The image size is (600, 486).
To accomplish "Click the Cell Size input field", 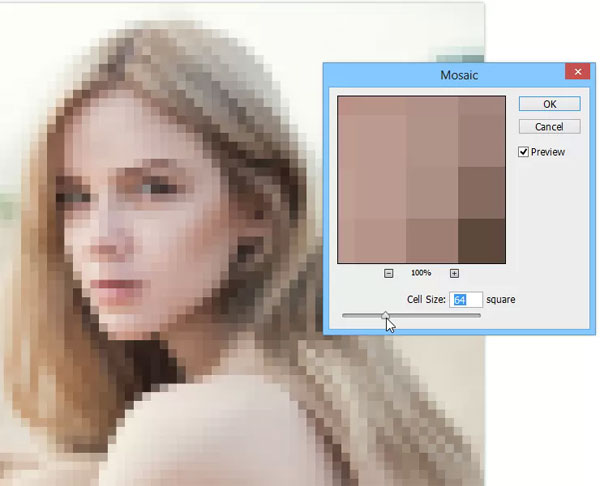I will click(466, 300).
